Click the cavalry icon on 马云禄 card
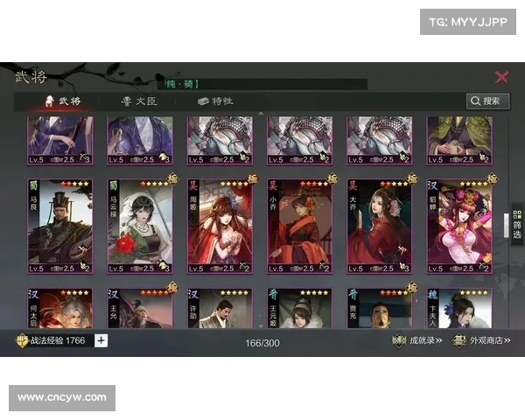The image size is (525, 420). [x=163, y=266]
